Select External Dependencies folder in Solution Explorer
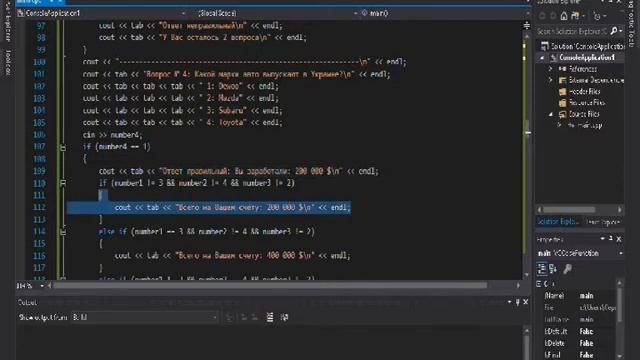 (591, 80)
